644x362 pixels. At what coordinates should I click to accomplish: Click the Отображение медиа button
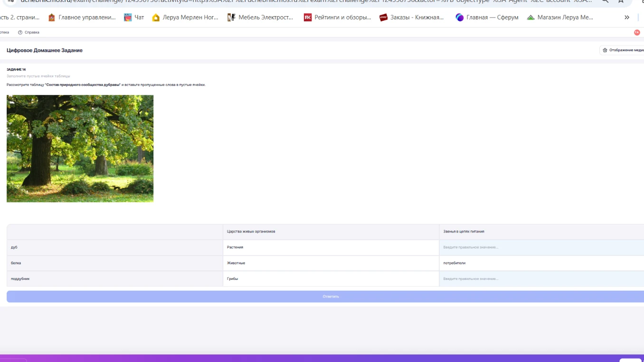622,50
